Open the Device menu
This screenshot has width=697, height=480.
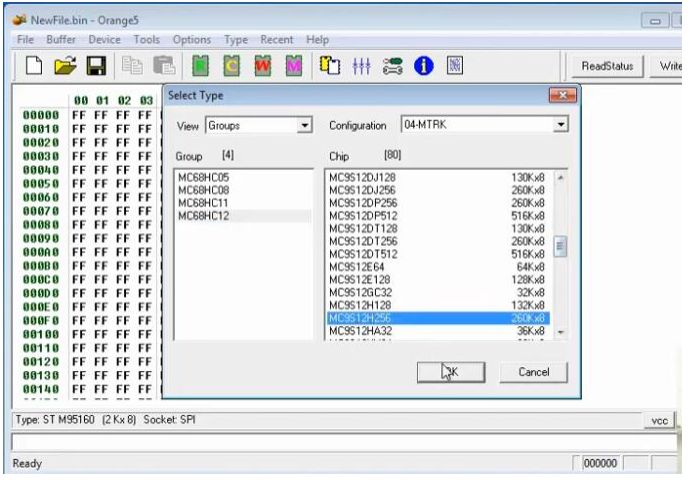click(104, 39)
